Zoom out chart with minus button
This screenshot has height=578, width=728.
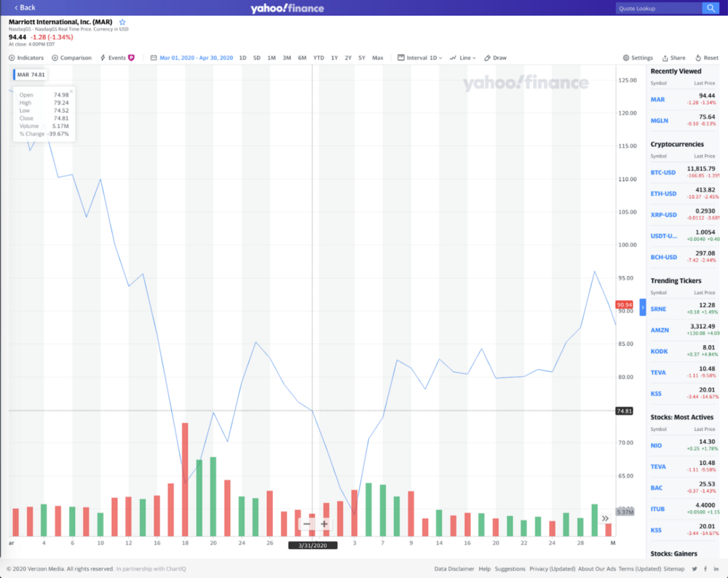(306, 524)
